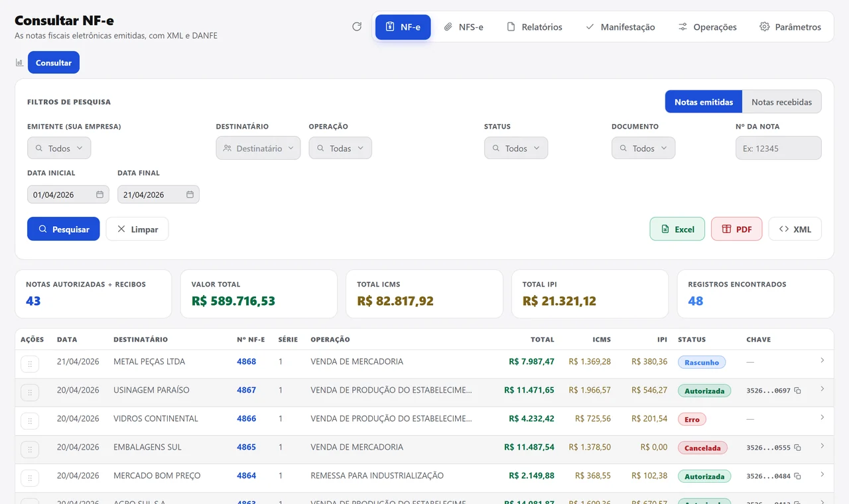Copy the access key for note 4865

797,448
